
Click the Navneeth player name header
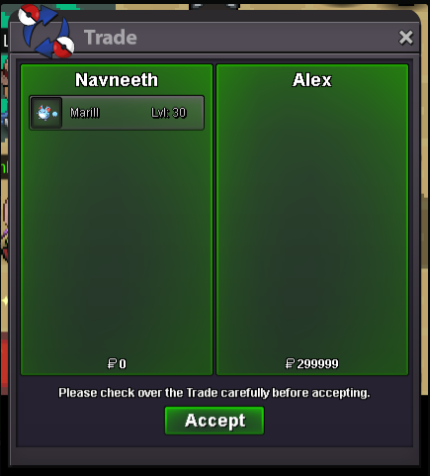tap(116, 80)
